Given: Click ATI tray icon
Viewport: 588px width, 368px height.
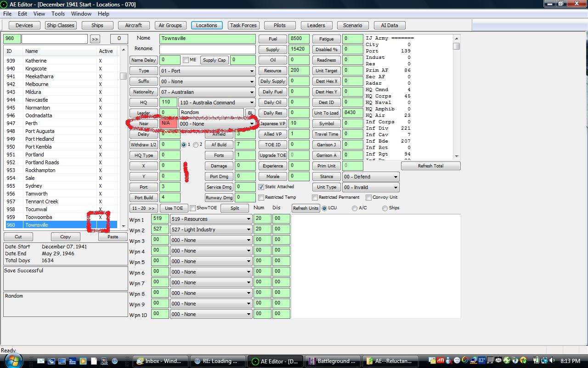Looking at the screenshot, I should 441,360.
